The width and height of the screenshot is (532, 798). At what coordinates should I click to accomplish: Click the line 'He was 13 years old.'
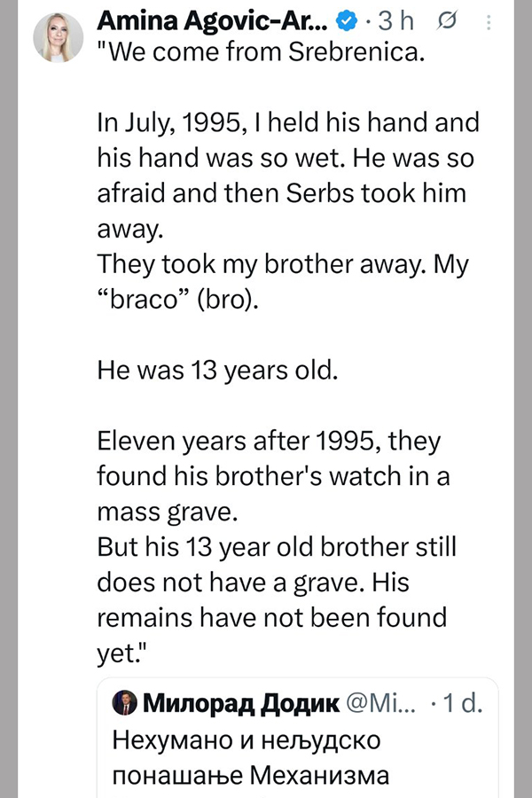point(217,369)
